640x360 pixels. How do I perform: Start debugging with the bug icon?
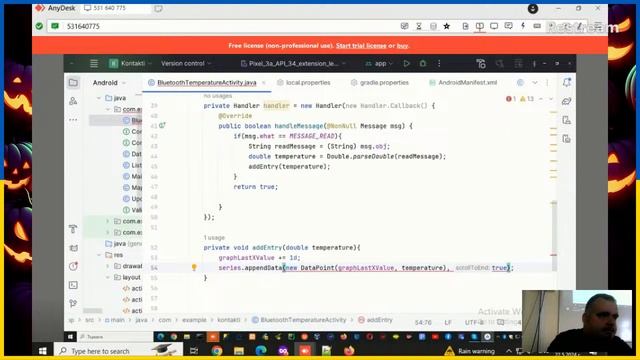[423, 63]
